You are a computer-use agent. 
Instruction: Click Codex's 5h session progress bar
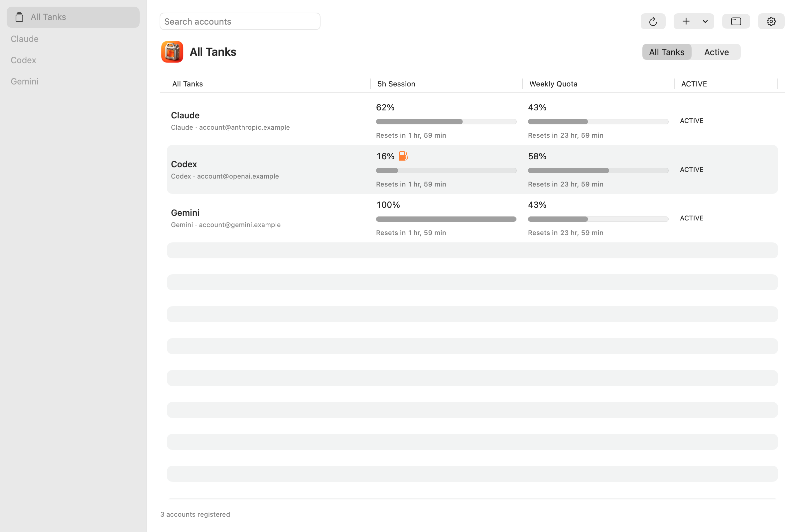click(446, 171)
